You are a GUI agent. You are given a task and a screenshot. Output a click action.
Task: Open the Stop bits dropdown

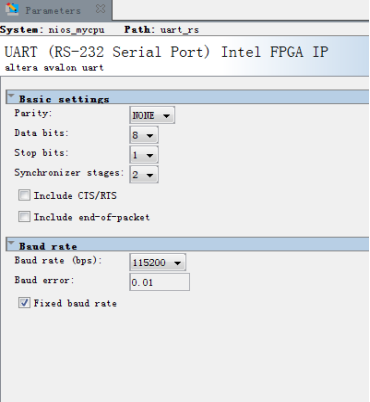[x=144, y=155]
